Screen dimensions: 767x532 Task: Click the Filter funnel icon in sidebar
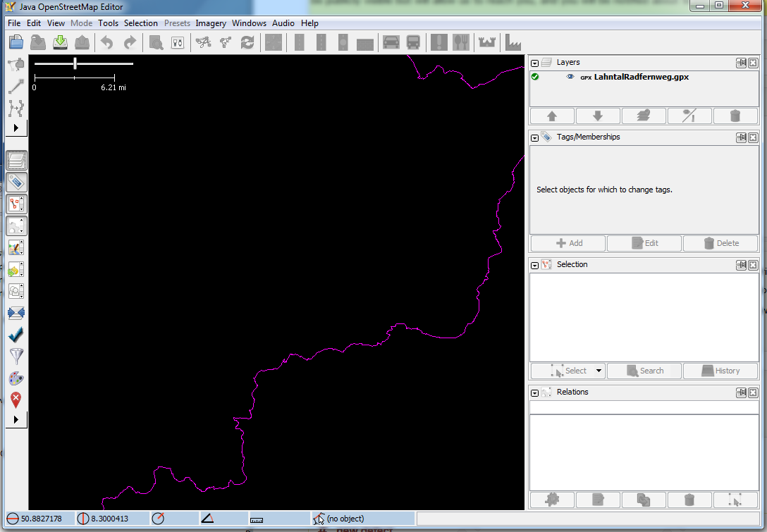(x=16, y=357)
